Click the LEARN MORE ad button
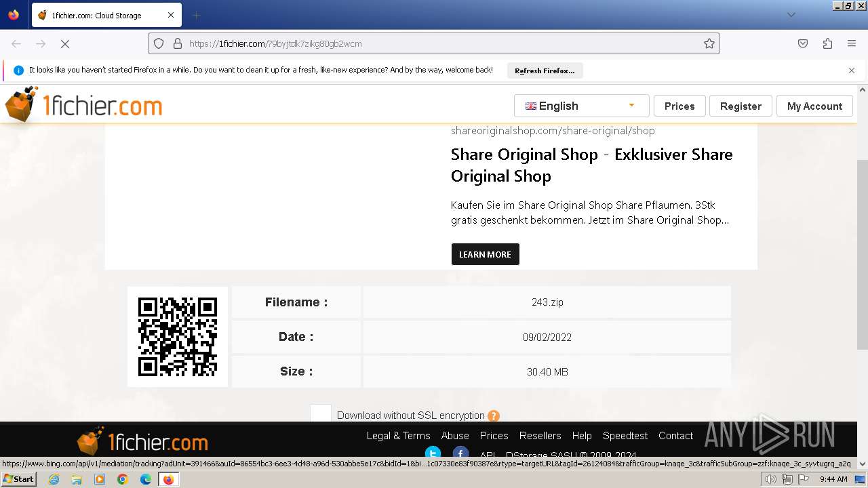The height and width of the screenshot is (488, 868). (x=486, y=254)
